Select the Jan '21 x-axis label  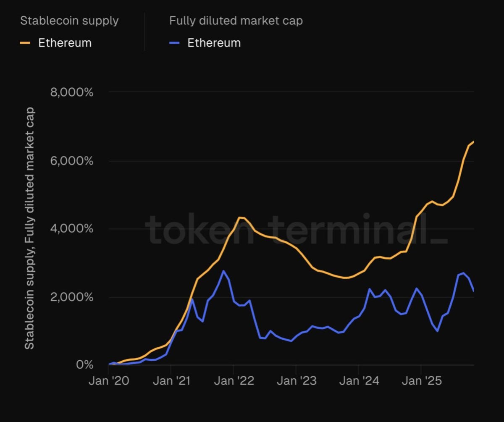pyautogui.click(x=171, y=381)
